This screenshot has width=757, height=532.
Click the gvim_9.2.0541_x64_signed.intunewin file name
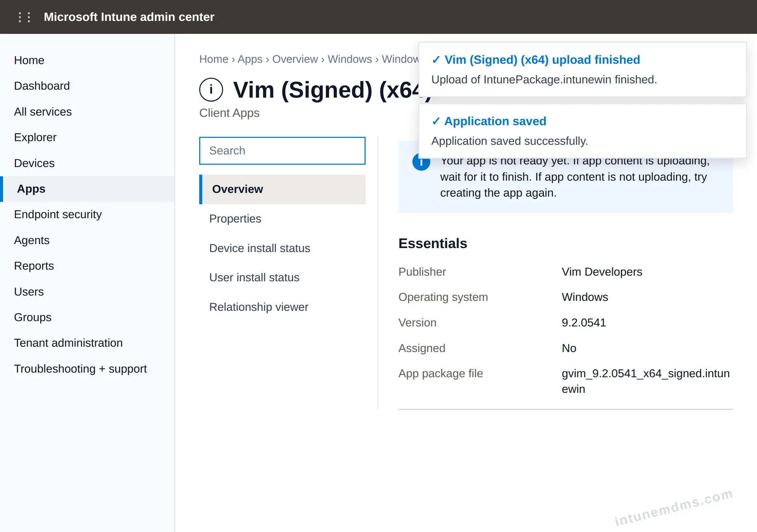pyautogui.click(x=645, y=381)
